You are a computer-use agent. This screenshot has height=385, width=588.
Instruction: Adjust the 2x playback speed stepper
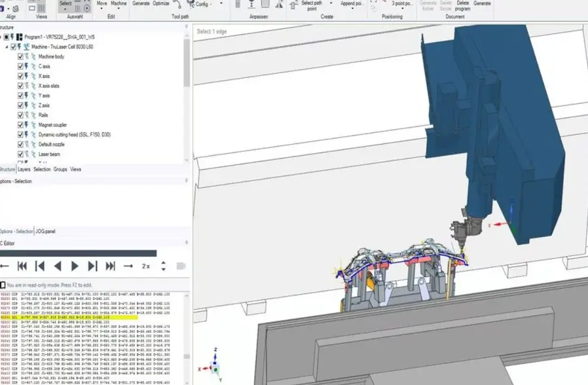pos(164,266)
